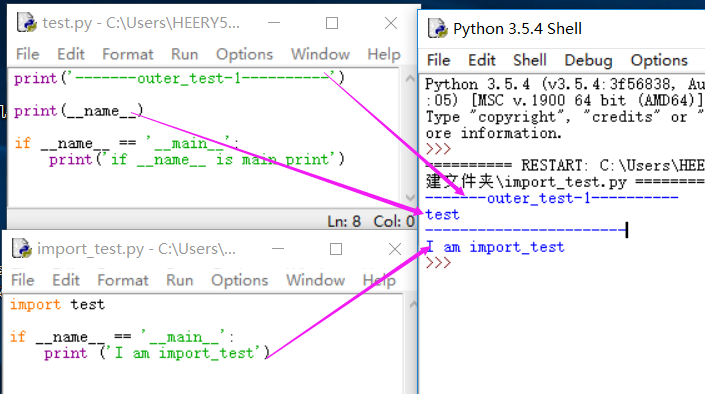
Task: Click the Python 3.5.4 version banner line
Action: 565,84
